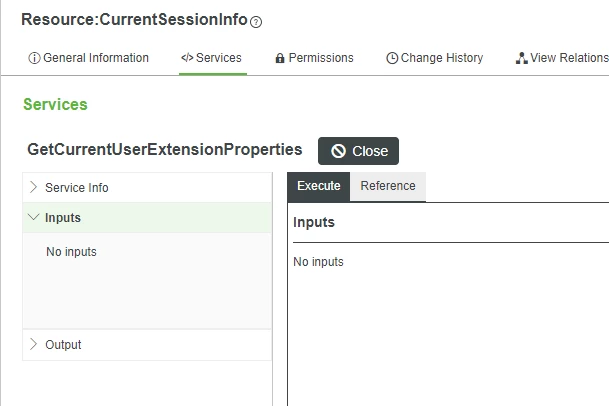Select the Inputs row label in left panel
The width and height of the screenshot is (609, 406).
[63, 218]
